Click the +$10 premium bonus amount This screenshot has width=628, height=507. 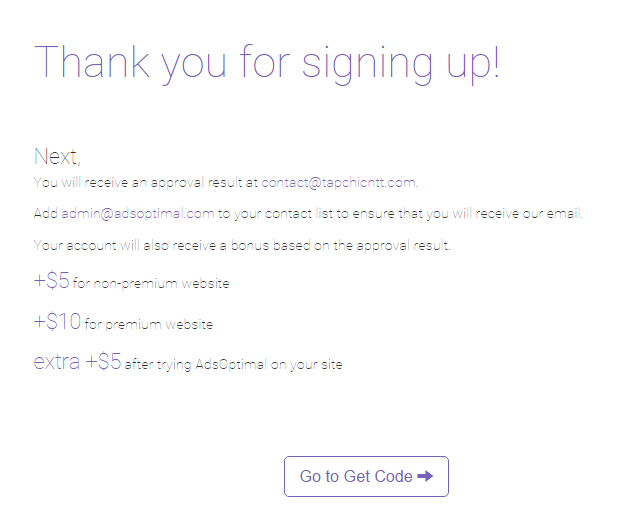[57, 322]
